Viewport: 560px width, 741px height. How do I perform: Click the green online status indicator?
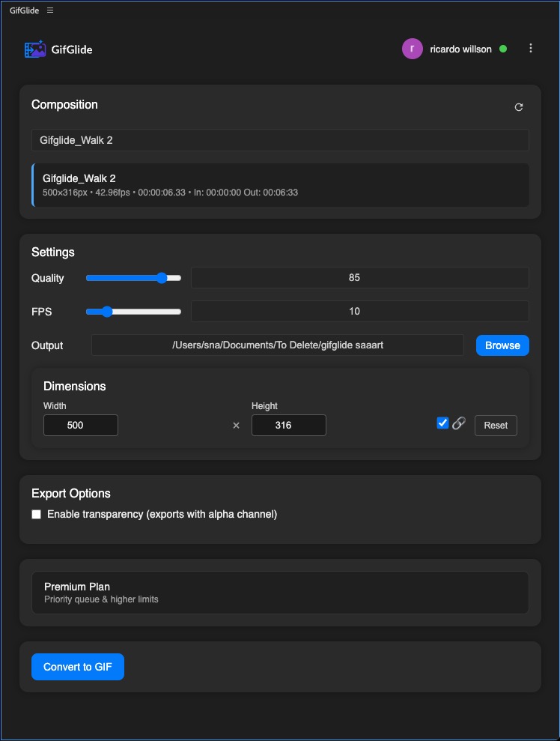pyautogui.click(x=504, y=48)
